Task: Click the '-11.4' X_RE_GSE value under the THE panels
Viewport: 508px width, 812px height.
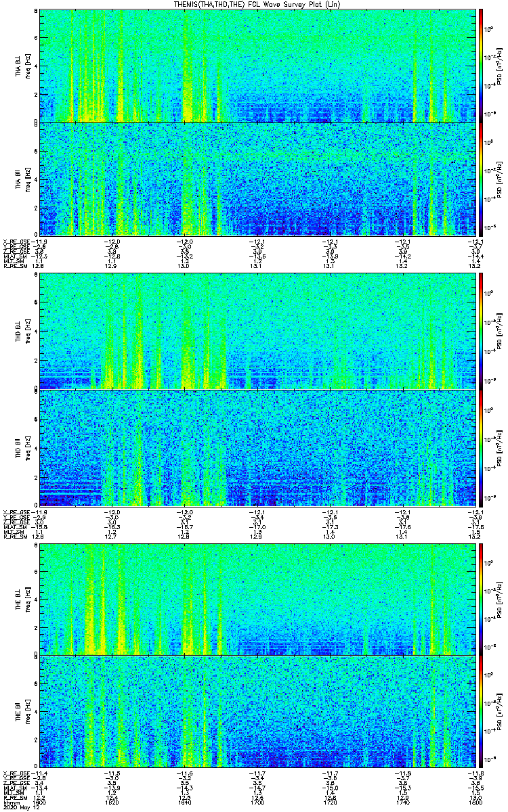Action: [39, 773]
